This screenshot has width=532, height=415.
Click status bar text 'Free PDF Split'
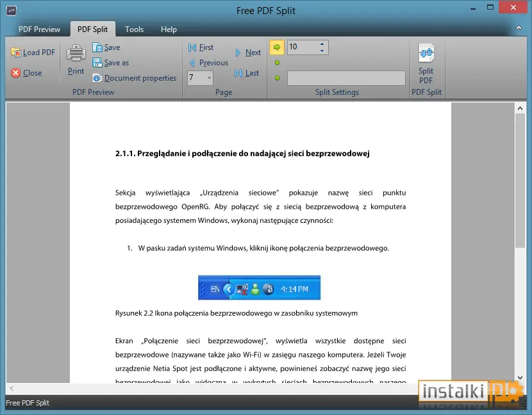pyautogui.click(x=28, y=403)
